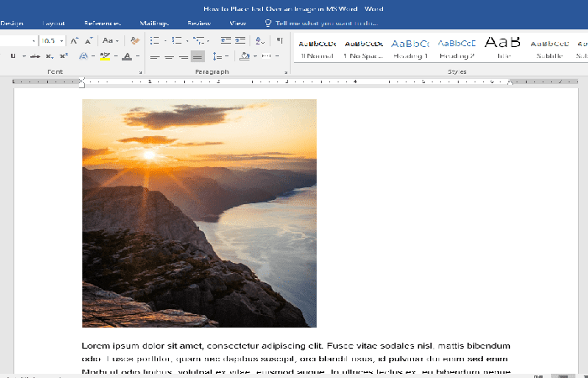This screenshot has width=588, height=378.
Task: Select the sunset image in the document
Action: coord(199,213)
